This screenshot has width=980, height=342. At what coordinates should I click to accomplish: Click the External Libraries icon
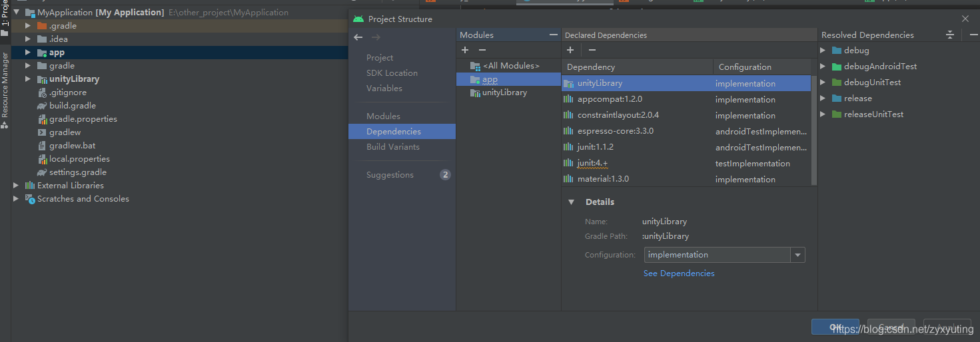(30, 186)
